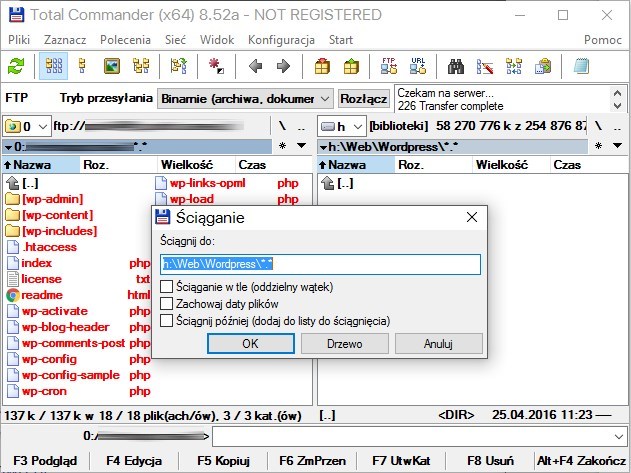Click the copy file names icon

click(543, 66)
